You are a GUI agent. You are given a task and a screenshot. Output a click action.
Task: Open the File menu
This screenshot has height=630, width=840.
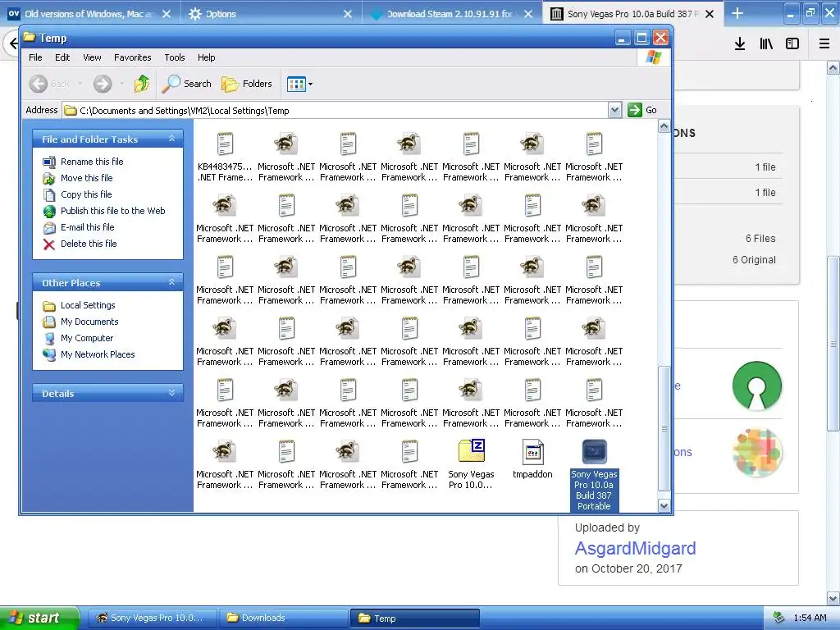35,57
